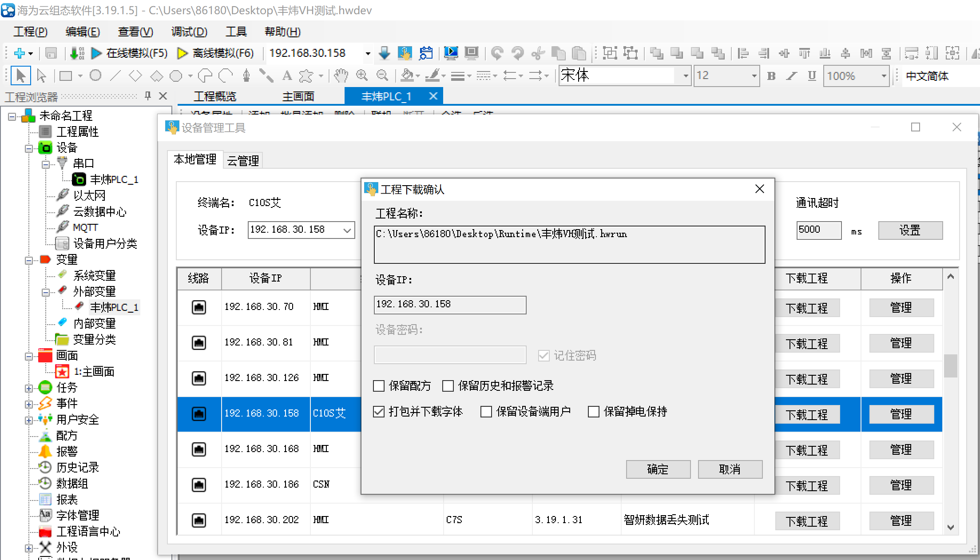Click the network icon for 192.168.30.70 row

tap(198, 307)
